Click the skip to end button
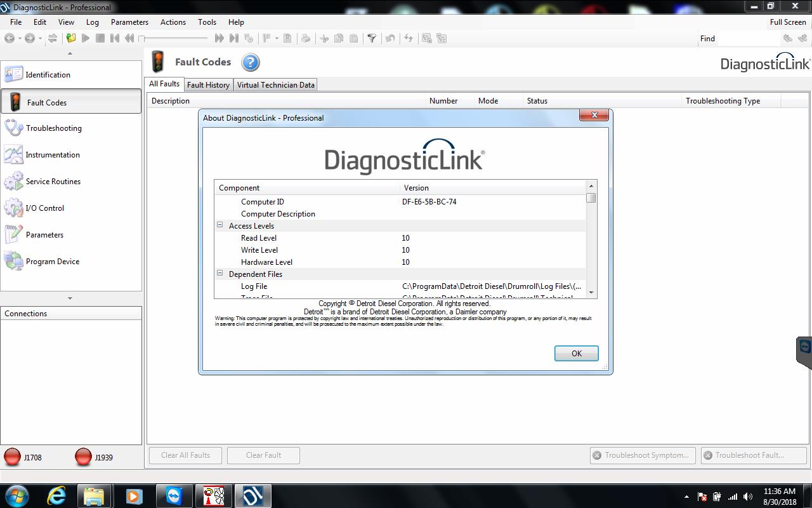 pyautogui.click(x=233, y=38)
